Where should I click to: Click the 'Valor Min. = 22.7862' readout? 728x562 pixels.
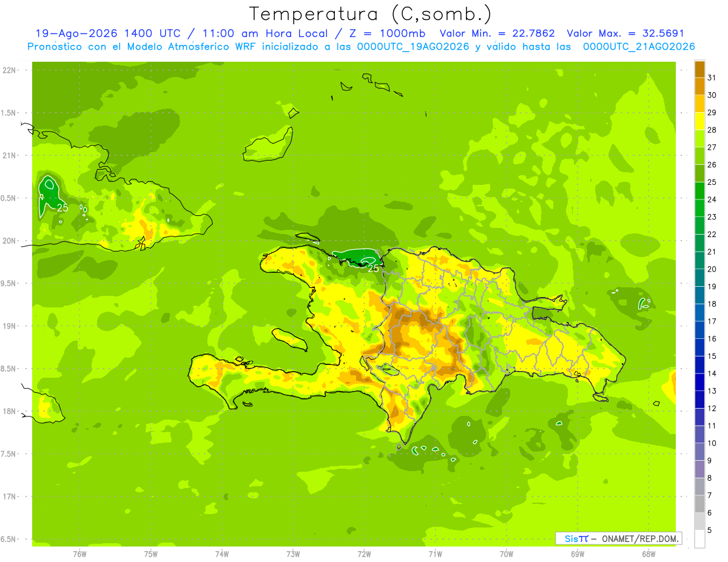(497, 33)
